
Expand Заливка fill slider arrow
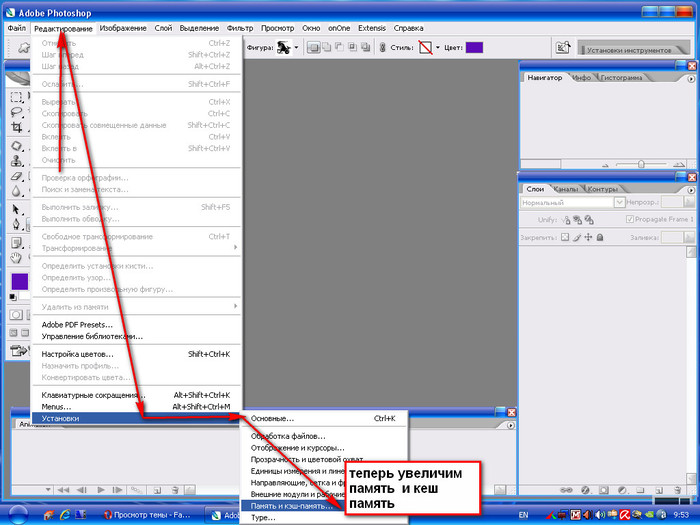(x=689, y=237)
